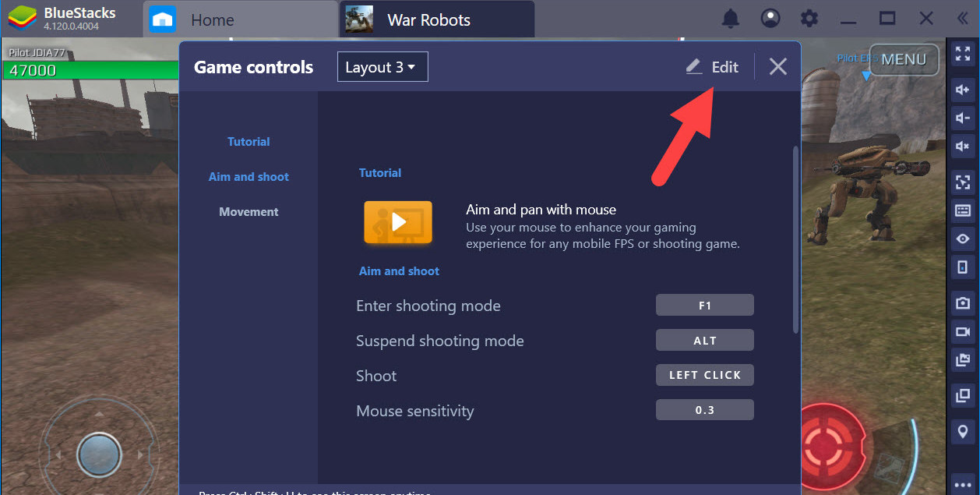The width and height of the screenshot is (980, 495).
Task: Decrease volume in side toolbar
Action: pos(963,118)
